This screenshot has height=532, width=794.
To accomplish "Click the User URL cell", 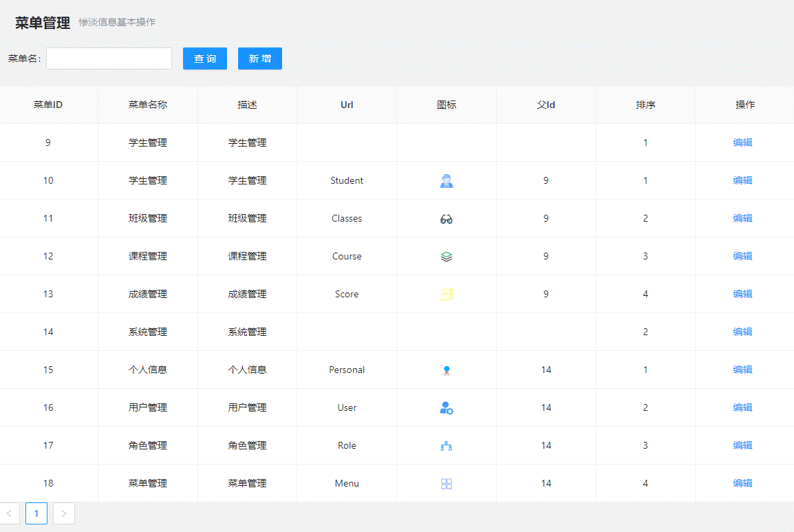I will pos(347,408).
